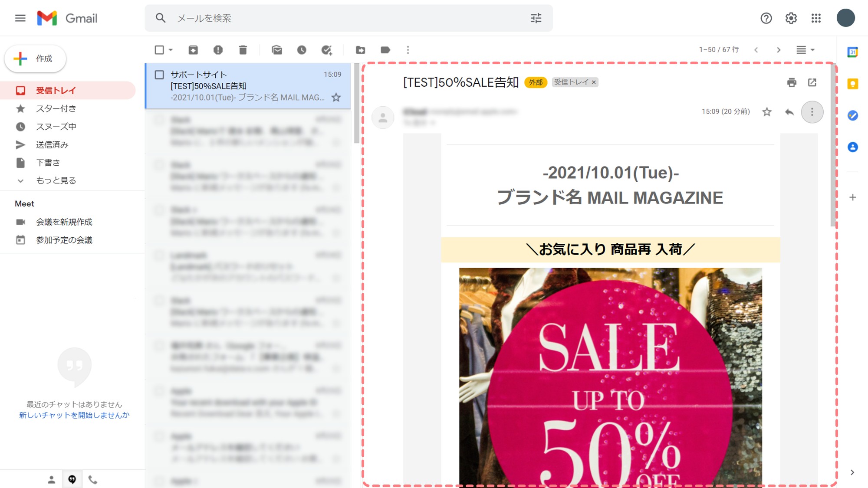
Task: Remove 受信トレイ label from email
Action: (x=594, y=82)
